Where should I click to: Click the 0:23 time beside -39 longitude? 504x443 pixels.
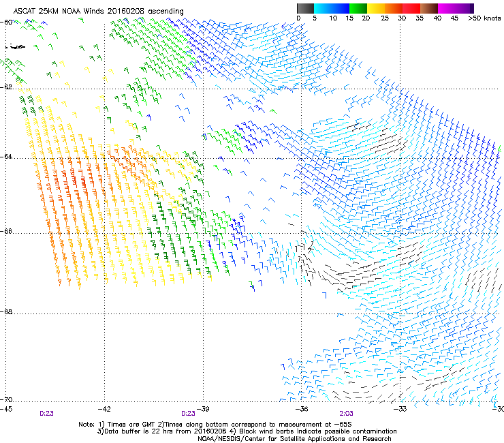pyautogui.click(x=188, y=414)
